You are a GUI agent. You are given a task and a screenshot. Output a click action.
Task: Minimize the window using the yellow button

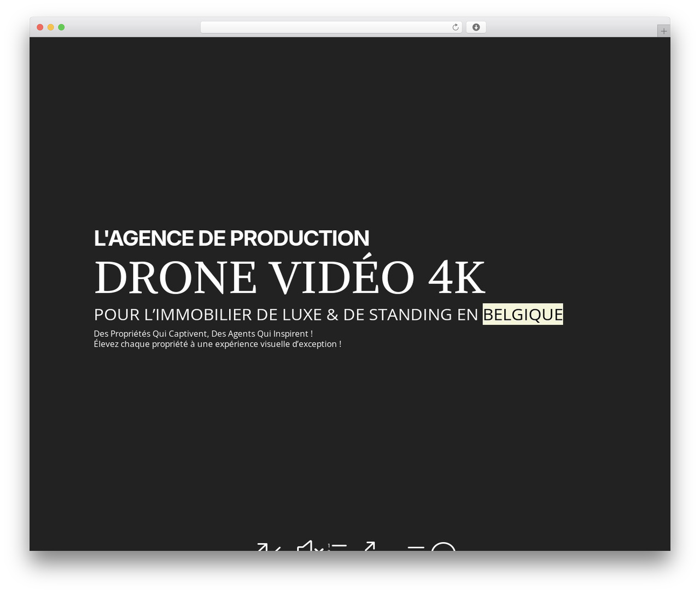50,27
